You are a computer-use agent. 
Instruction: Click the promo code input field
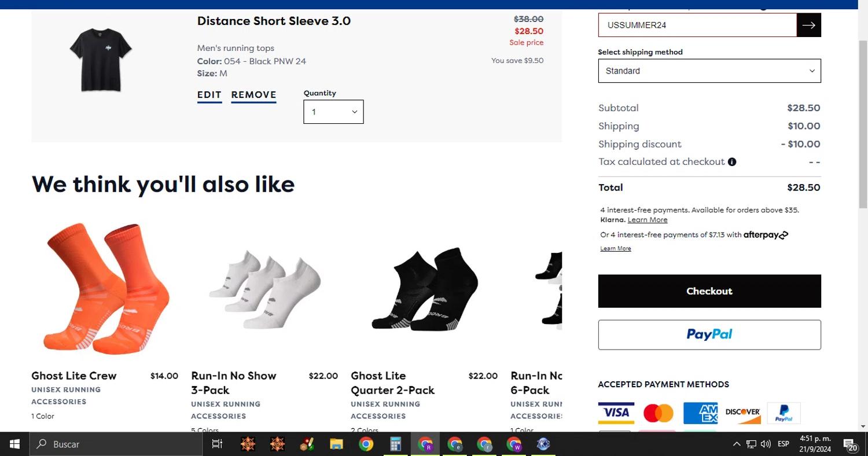pyautogui.click(x=697, y=25)
